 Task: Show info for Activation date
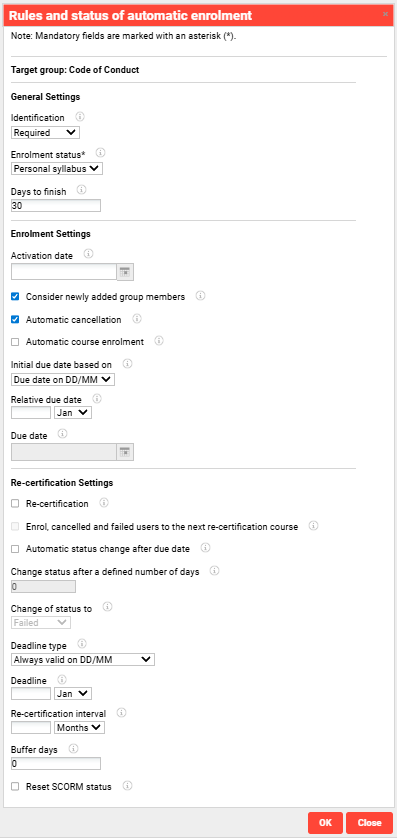pyautogui.click(x=89, y=254)
